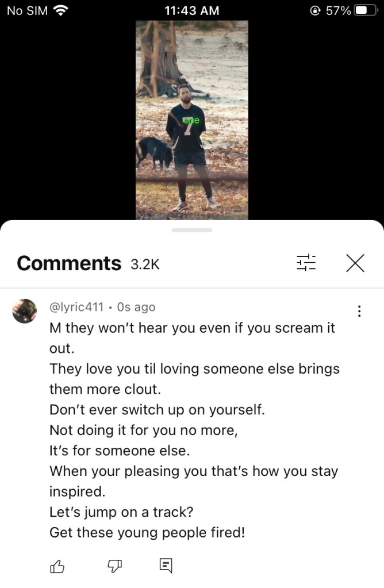The width and height of the screenshot is (384, 588).
Task: Tap the 3.2K comment count
Action: pyautogui.click(x=145, y=264)
